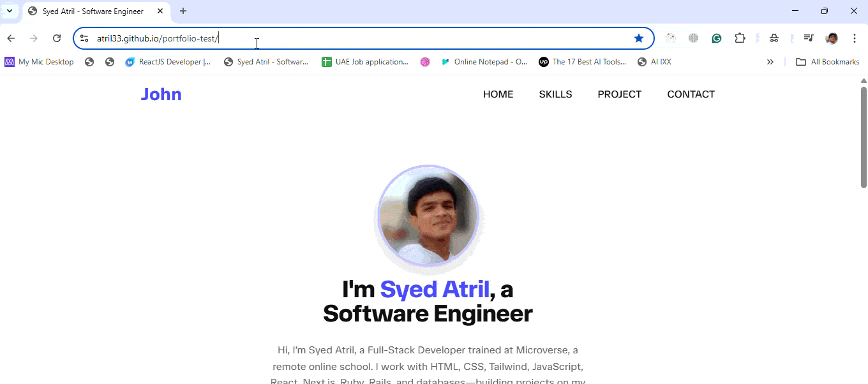Open the Chrome three-dot menu
868x384 pixels.
point(855,38)
